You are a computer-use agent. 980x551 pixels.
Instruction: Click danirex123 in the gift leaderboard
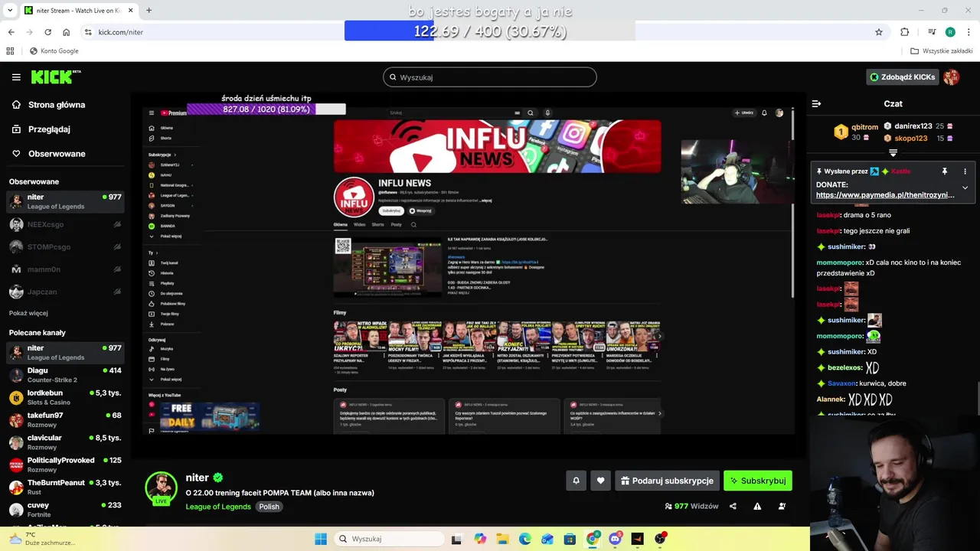(x=913, y=126)
